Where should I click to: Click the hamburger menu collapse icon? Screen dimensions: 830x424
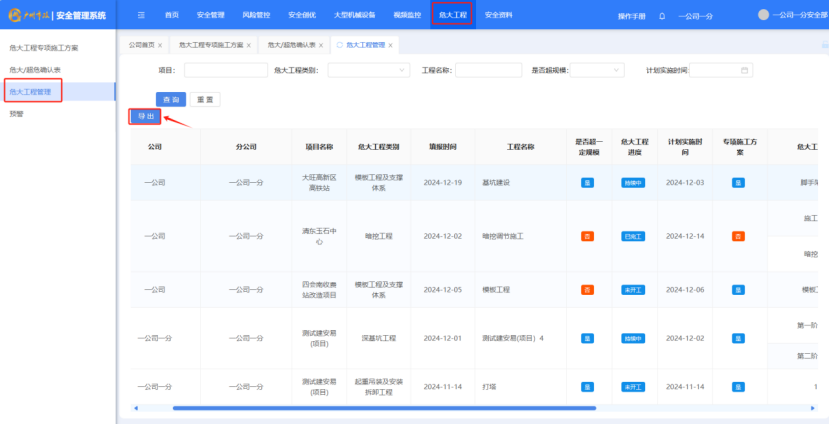[x=141, y=16]
